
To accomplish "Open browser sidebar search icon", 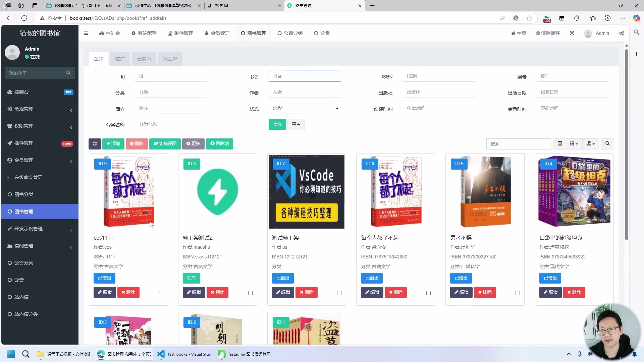I will [636, 33].
